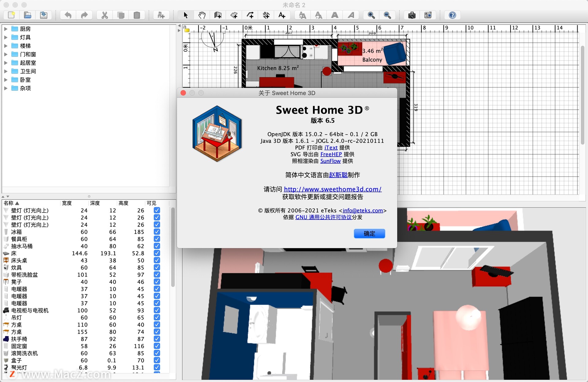Click the Open home folder icon
588x382 pixels.
click(28, 15)
